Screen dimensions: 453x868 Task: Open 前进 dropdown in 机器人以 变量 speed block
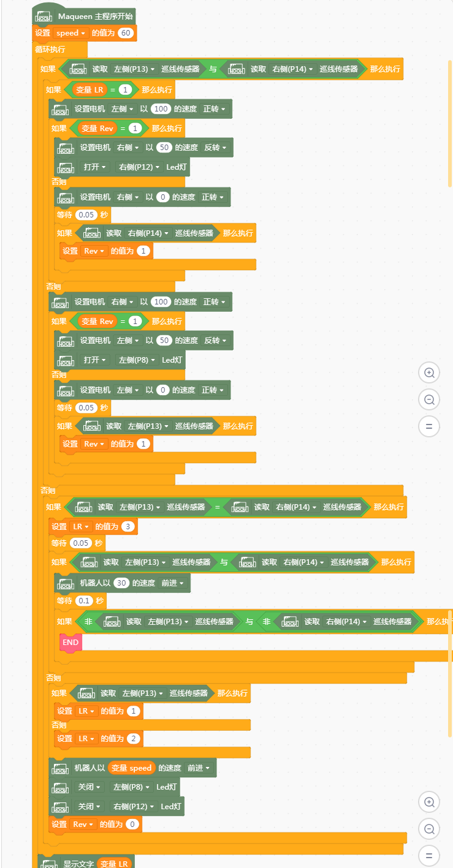[x=198, y=768]
